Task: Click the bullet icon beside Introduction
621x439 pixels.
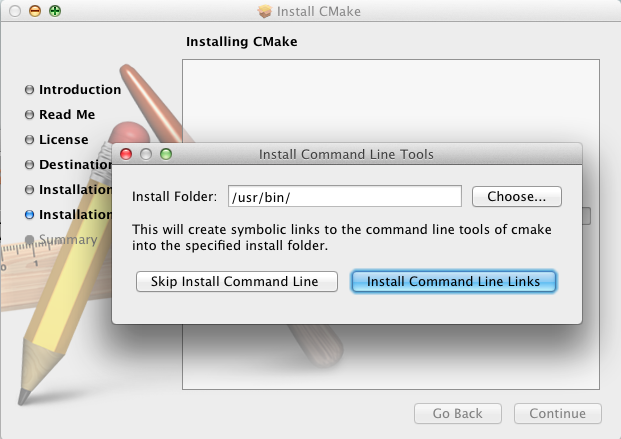Action: pyautogui.click(x=29, y=90)
